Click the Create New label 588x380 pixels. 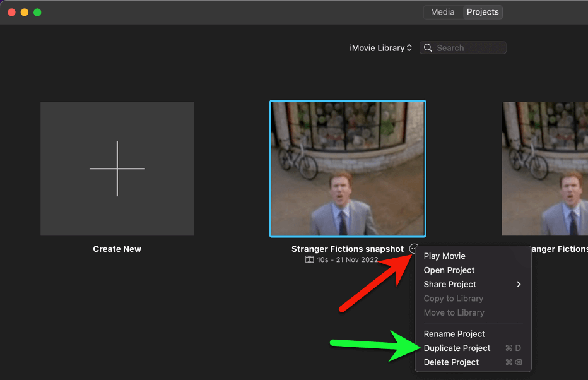(x=117, y=249)
